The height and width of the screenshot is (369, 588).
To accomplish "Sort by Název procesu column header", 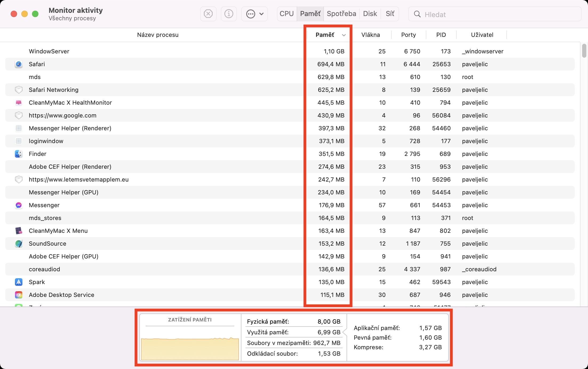I will [157, 35].
